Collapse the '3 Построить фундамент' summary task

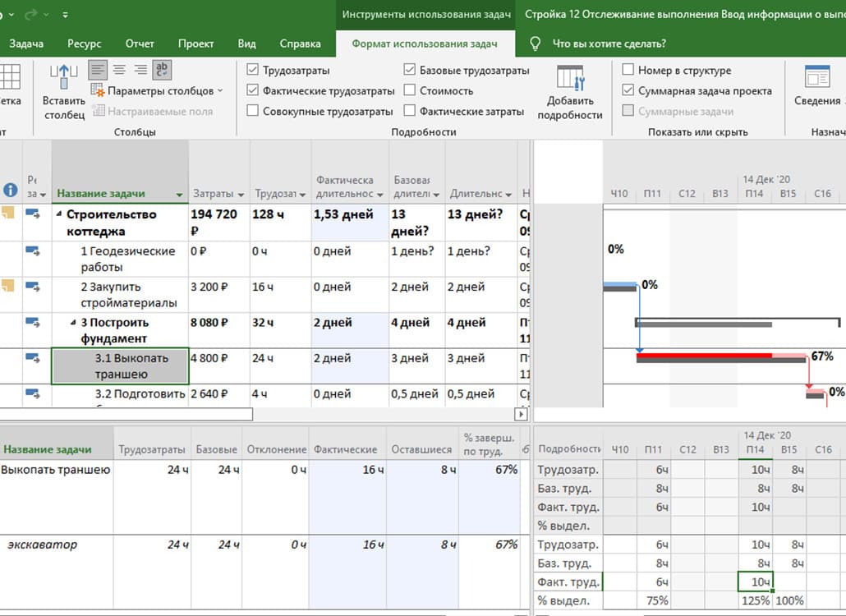coord(73,323)
